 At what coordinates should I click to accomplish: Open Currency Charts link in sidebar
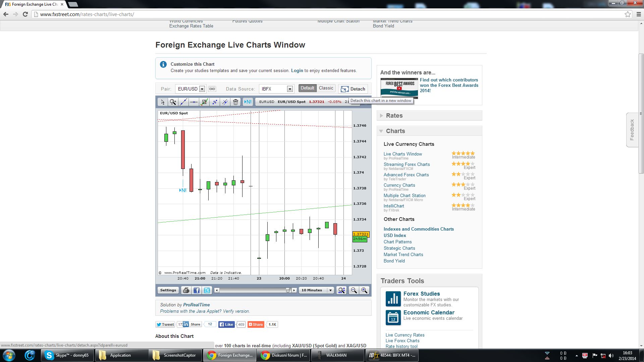coord(399,185)
